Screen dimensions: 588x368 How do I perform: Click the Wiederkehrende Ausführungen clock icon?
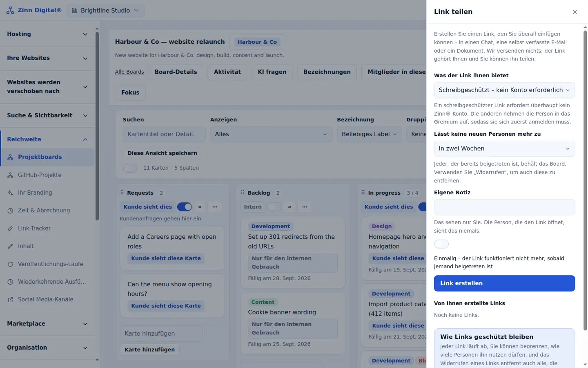click(10, 282)
